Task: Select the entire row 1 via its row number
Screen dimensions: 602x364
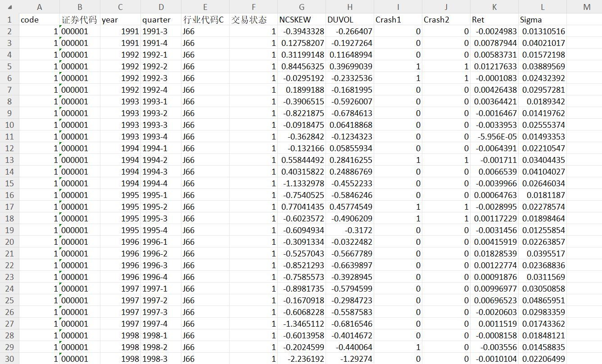Action: point(9,20)
